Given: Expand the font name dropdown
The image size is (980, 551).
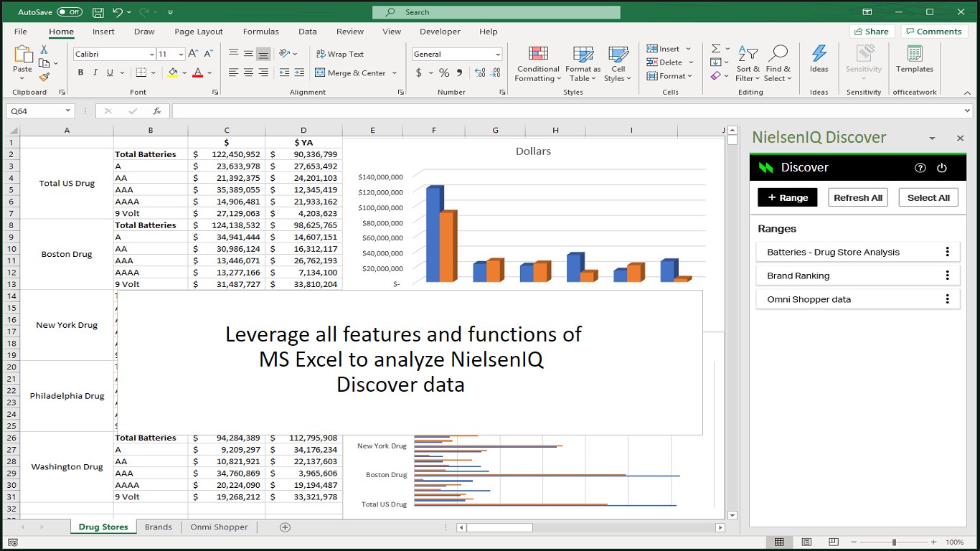Looking at the screenshot, I should coord(152,55).
